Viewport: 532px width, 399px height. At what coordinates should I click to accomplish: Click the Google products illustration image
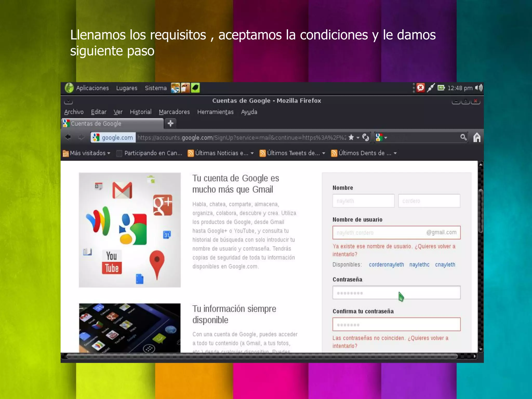(x=130, y=230)
